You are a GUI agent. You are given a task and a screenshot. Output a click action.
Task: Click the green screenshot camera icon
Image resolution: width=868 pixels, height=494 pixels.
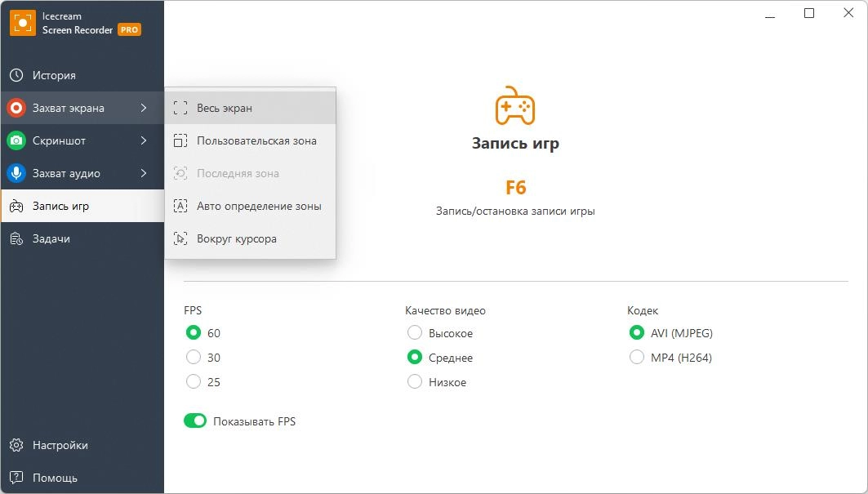tap(16, 140)
